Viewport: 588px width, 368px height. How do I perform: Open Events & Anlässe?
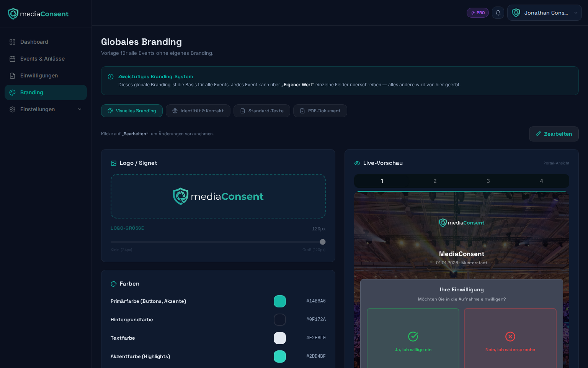46,59
